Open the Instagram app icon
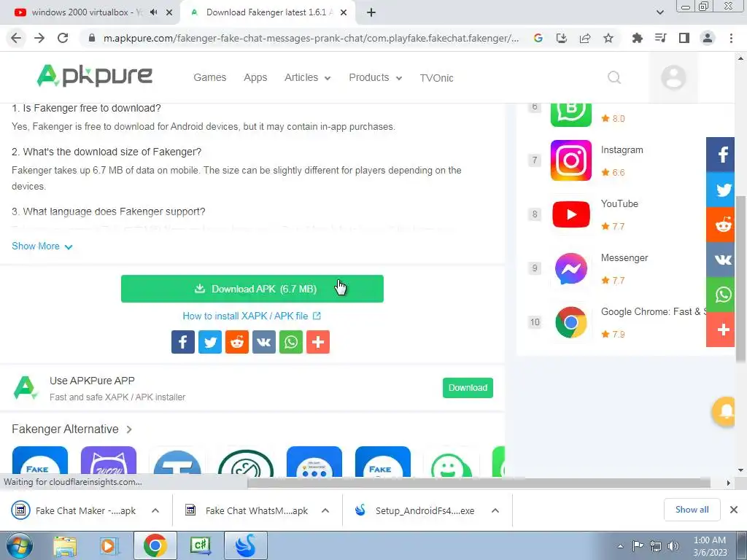Image resolution: width=747 pixels, height=560 pixels. tap(570, 160)
